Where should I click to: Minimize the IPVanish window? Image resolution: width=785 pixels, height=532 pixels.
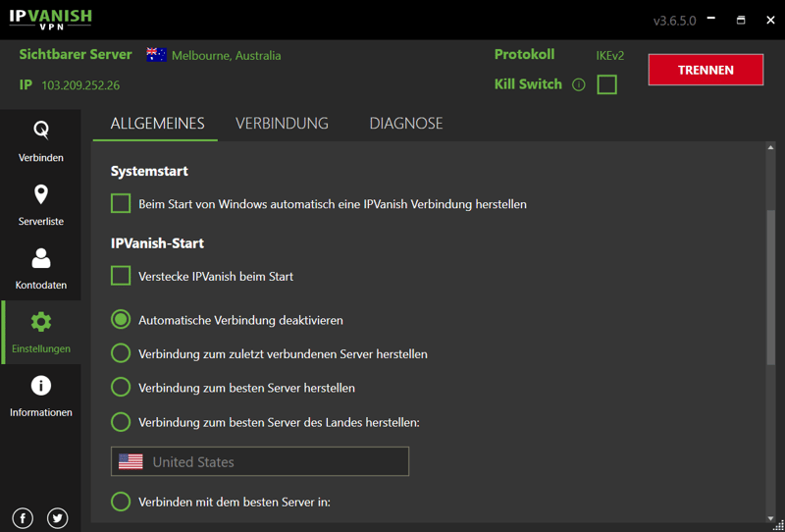[x=710, y=20]
